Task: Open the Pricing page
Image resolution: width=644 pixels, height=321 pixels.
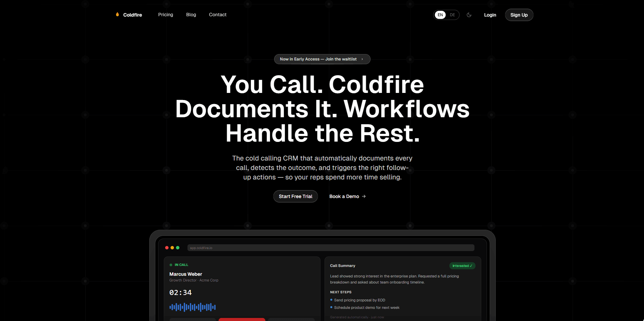Action: click(165, 15)
